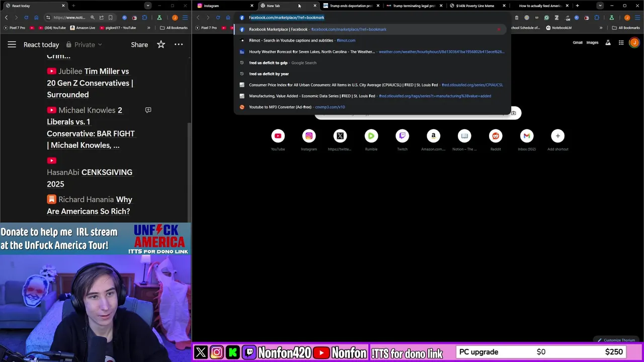Switch to the React today tab

34,6
